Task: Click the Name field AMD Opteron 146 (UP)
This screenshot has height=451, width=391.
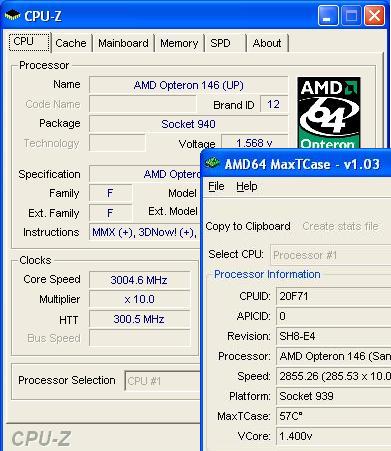Action: [x=189, y=85]
